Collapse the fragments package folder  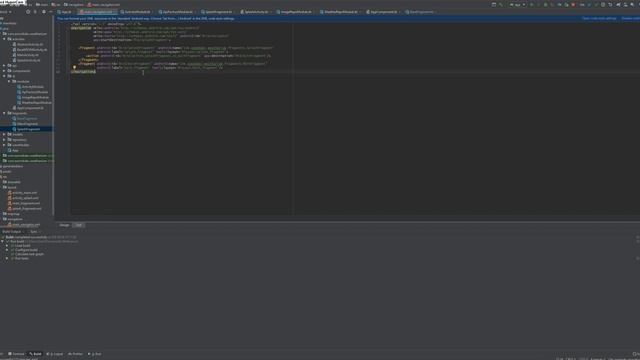[4, 113]
